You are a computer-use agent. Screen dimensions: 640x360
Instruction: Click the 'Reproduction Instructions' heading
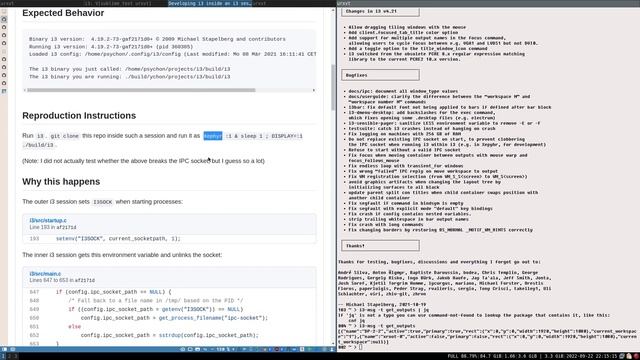click(79, 116)
